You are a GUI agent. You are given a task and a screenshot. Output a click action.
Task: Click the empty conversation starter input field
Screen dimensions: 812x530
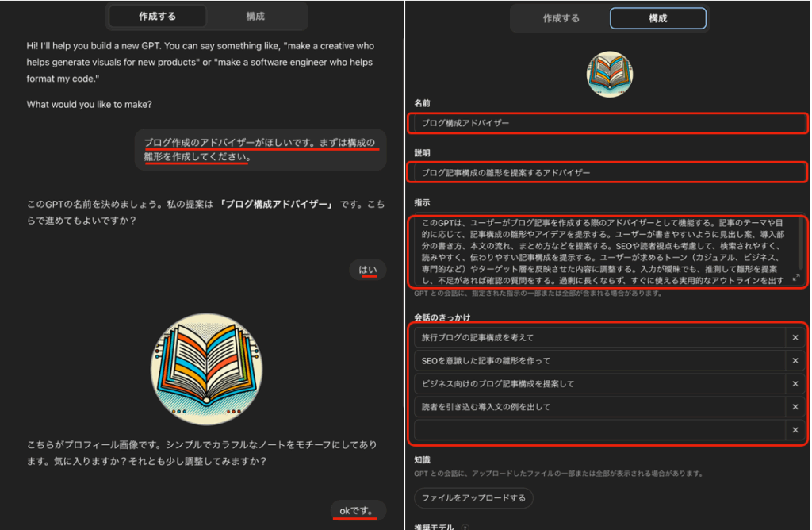(599, 430)
